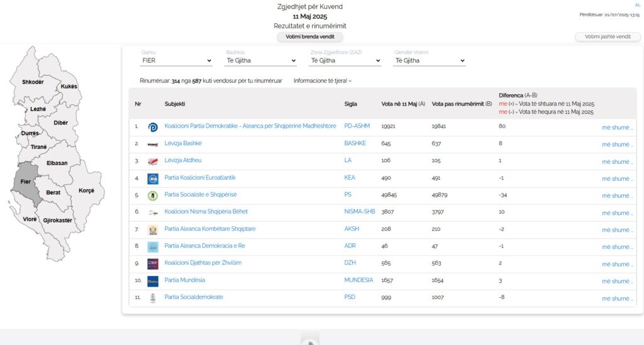Switch language using the AL link
The height and width of the screenshot is (345, 644).
coord(637,5)
